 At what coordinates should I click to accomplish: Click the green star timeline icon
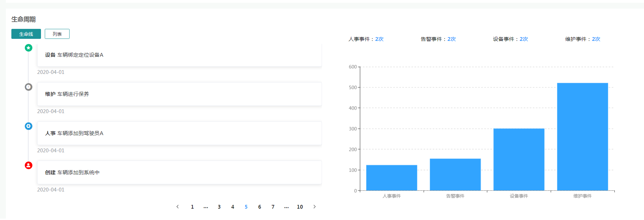click(x=29, y=48)
